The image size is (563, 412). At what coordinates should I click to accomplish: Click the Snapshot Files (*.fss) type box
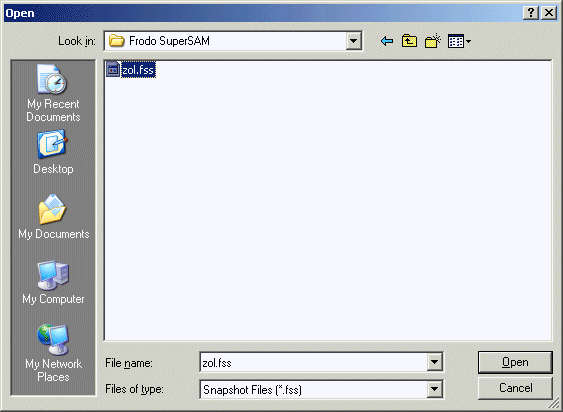pyautogui.click(x=313, y=389)
